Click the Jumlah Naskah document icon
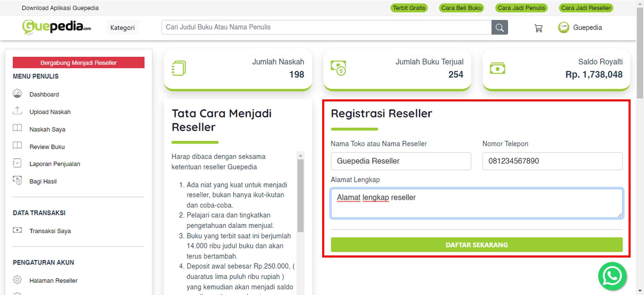The width and height of the screenshot is (644, 295). (x=179, y=68)
